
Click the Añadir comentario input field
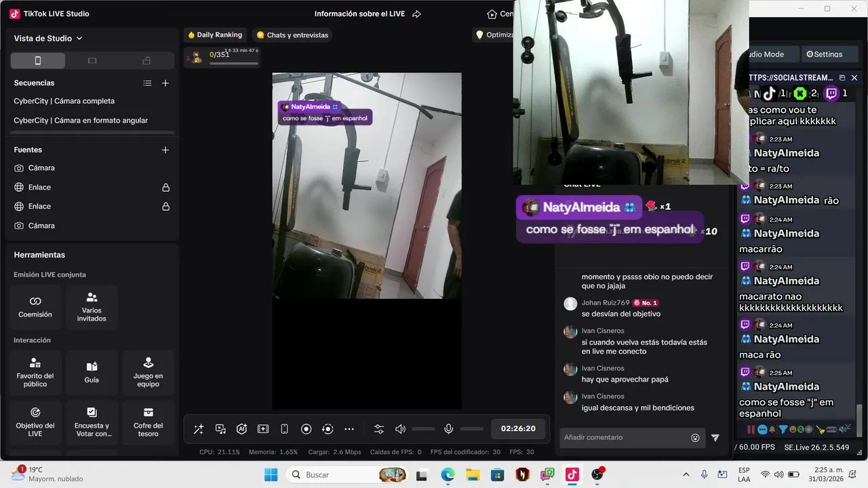coord(624,438)
